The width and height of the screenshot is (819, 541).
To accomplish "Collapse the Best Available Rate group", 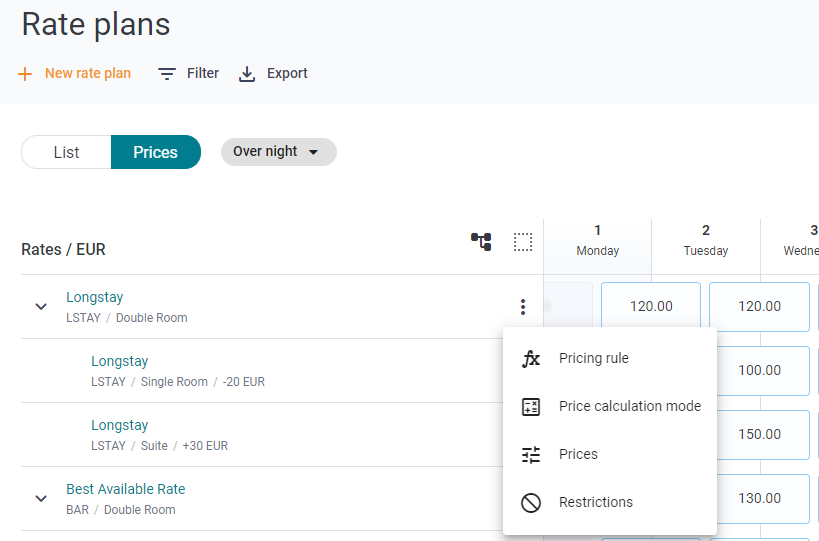I will [x=41, y=499].
